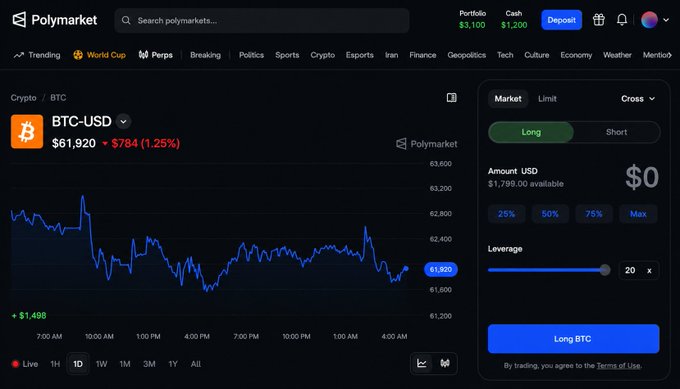
Task: Select the 1W timeframe
Action: [101, 364]
